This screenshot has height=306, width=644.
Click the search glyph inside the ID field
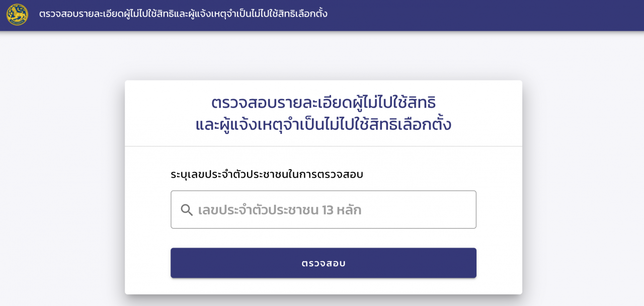(187, 210)
